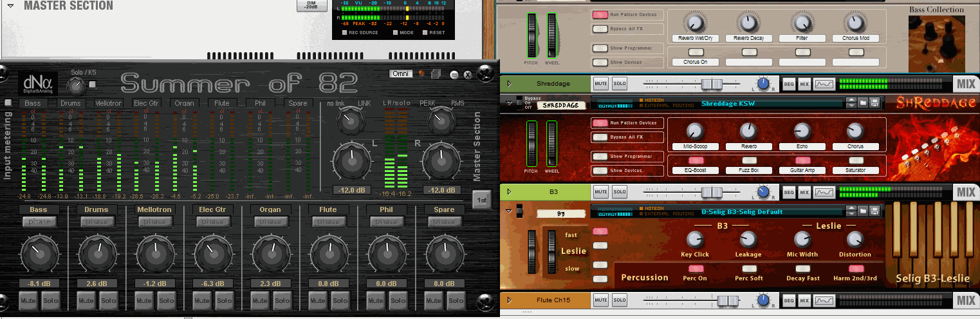Open the Shreddage patch browser folder icon
This screenshot has height=319, width=980.
pos(863,103)
